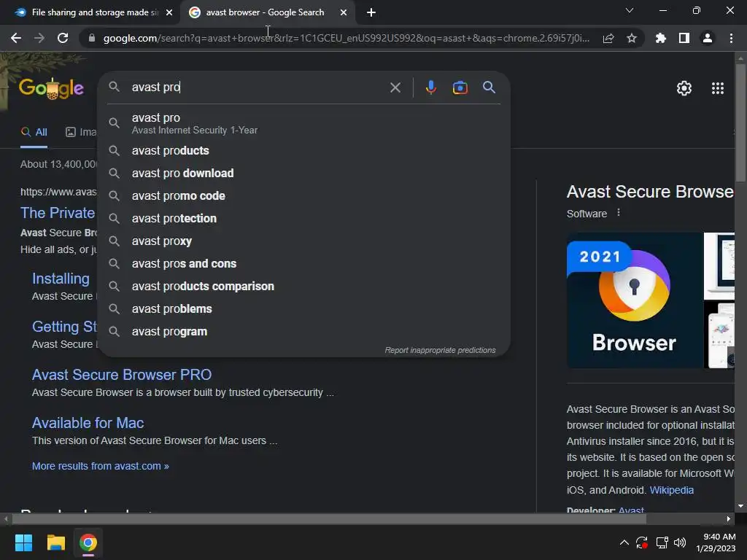Open a new browser tab

[x=371, y=13]
